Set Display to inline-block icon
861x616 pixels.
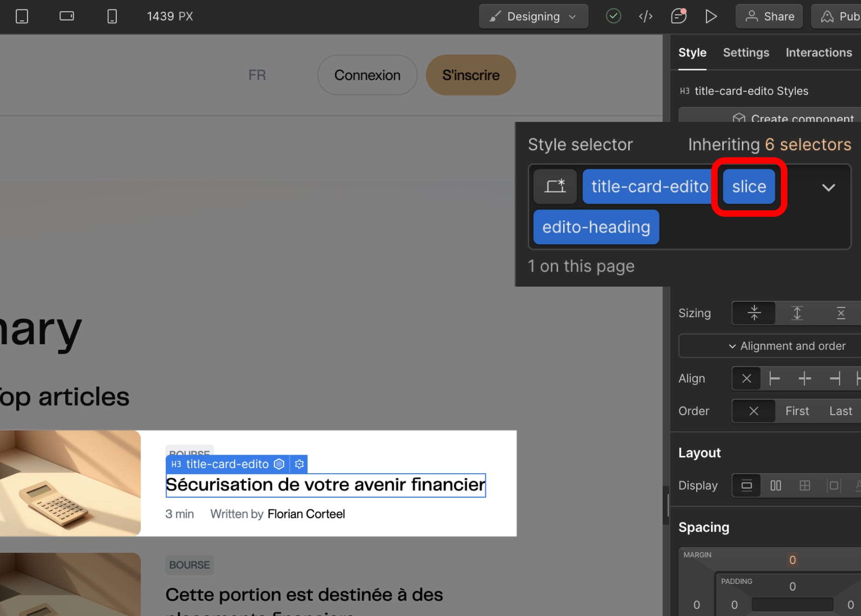(x=834, y=486)
